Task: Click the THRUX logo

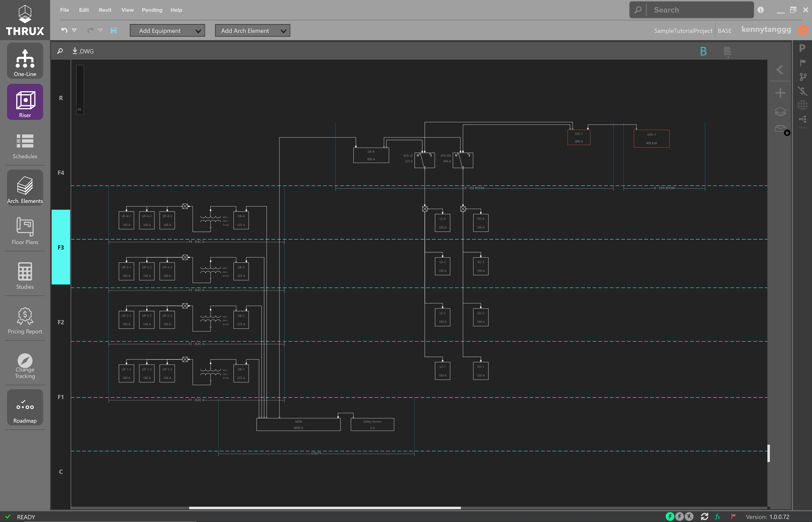Action: [x=25, y=20]
